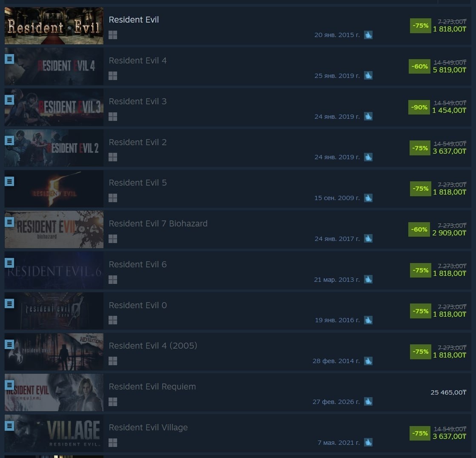476x458 pixels.
Task: Click the wishlist badge icon on Resident Evil 6
Action: [9, 263]
